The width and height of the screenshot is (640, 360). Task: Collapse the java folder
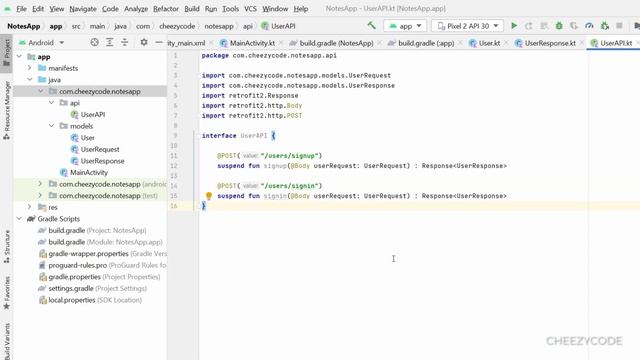(30, 80)
